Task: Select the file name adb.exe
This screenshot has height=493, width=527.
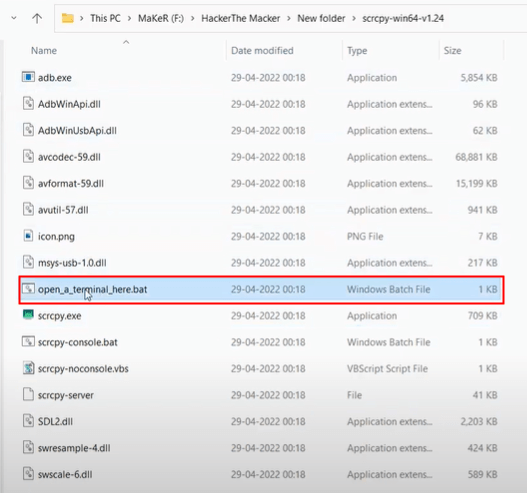Action: (x=54, y=78)
